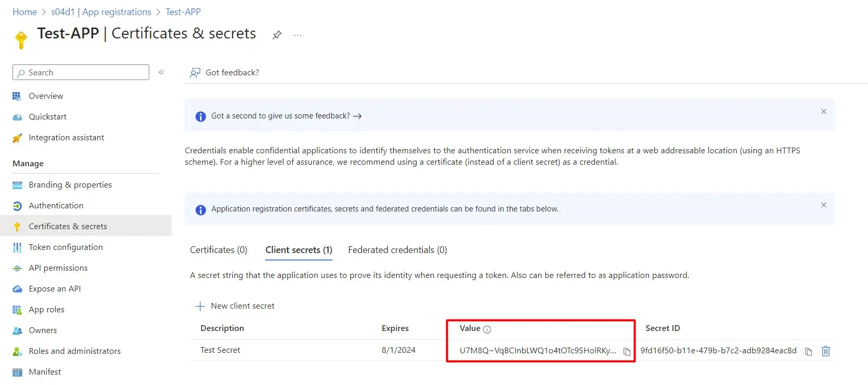The image size is (868, 385).
Task: Click Home in the breadcrumb
Action: tap(24, 12)
